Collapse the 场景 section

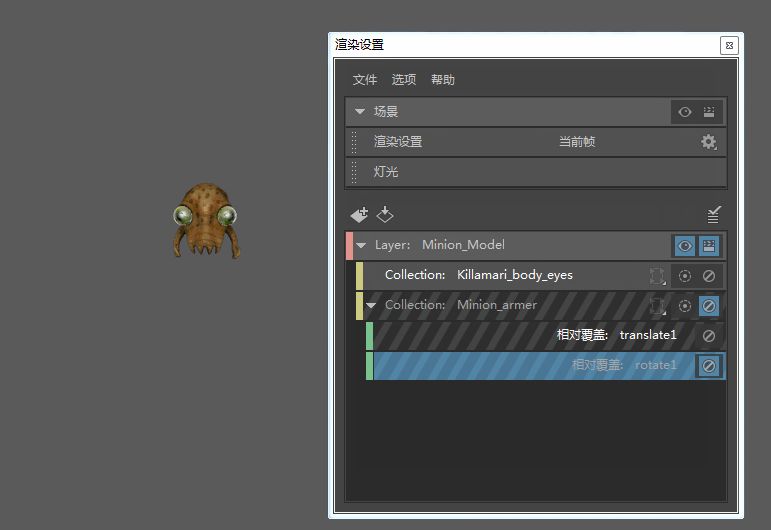360,112
